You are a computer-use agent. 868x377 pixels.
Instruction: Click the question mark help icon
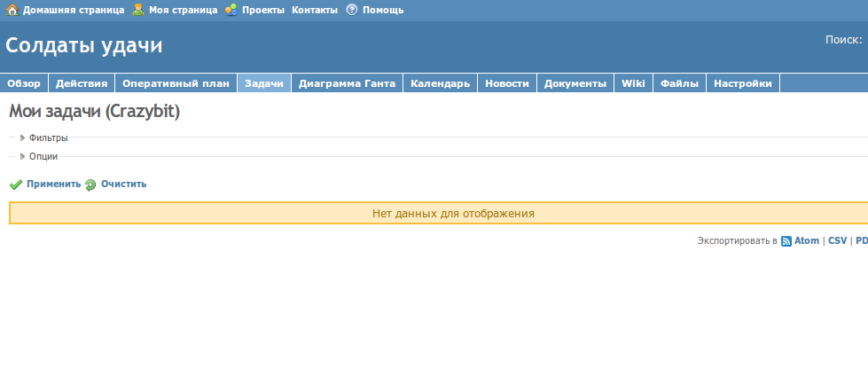coord(352,10)
